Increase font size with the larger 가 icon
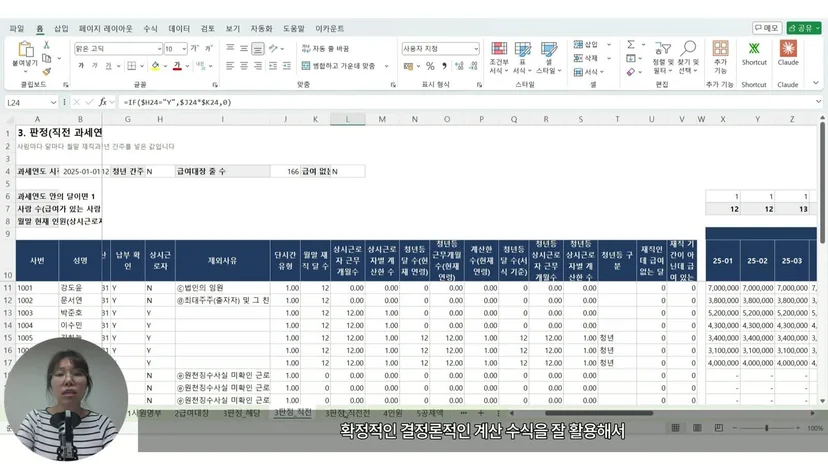The height and width of the screenshot is (466, 828). (194, 49)
